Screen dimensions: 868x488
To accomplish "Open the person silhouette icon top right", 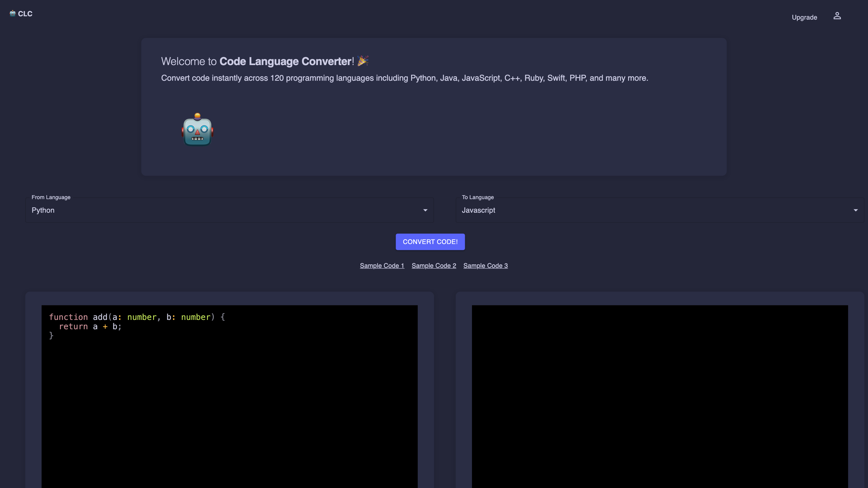I will [x=838, y=16].
